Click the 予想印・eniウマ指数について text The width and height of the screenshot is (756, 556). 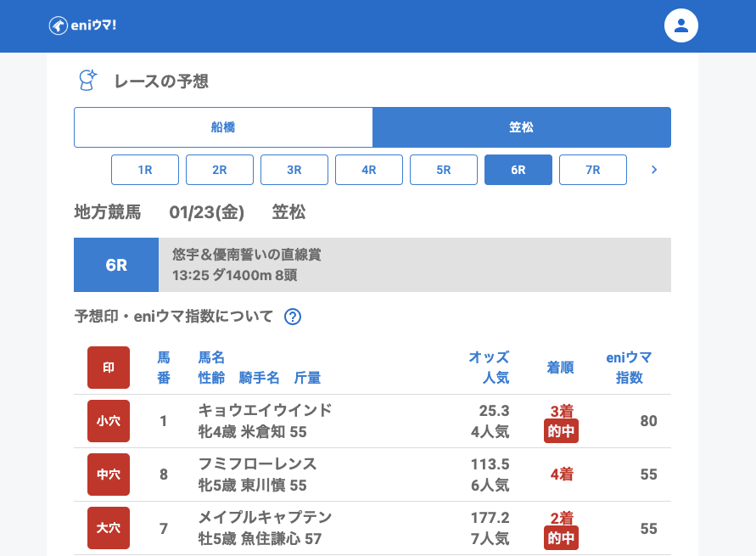coord(174,317)
